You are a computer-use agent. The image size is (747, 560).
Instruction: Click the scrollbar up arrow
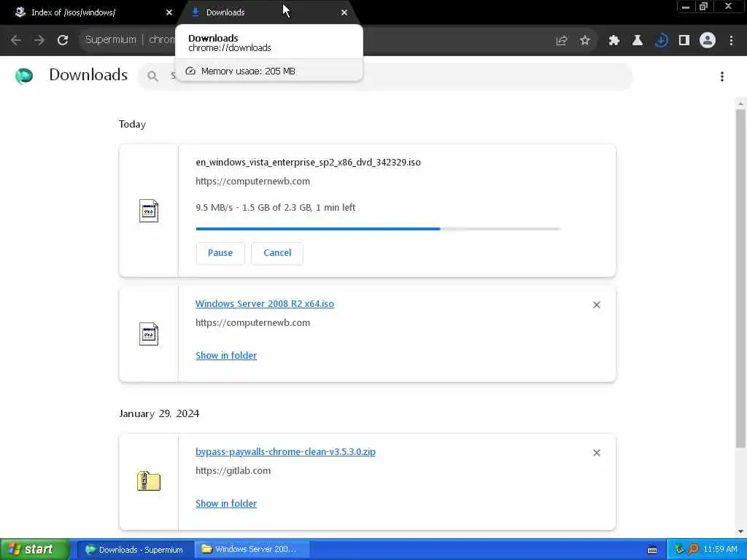[x=740, y=104]
